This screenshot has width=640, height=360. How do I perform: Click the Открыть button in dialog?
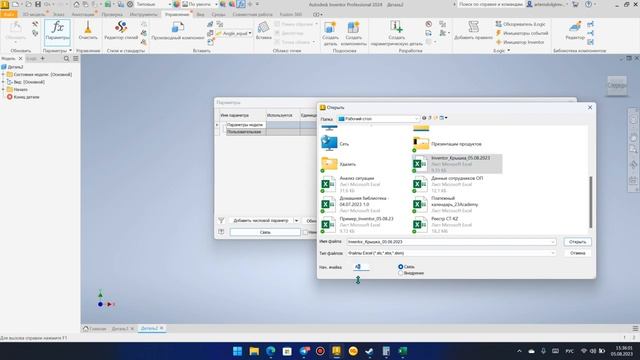click(577, 242)
